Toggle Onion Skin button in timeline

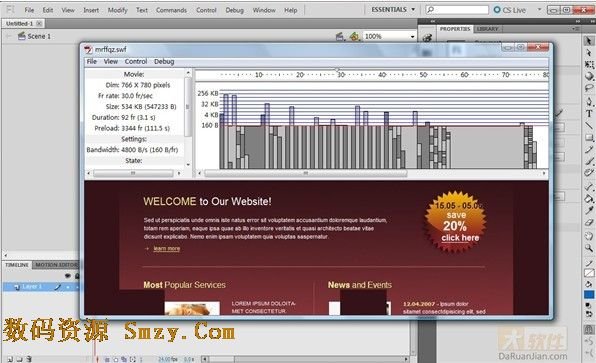tap(108, 359)
